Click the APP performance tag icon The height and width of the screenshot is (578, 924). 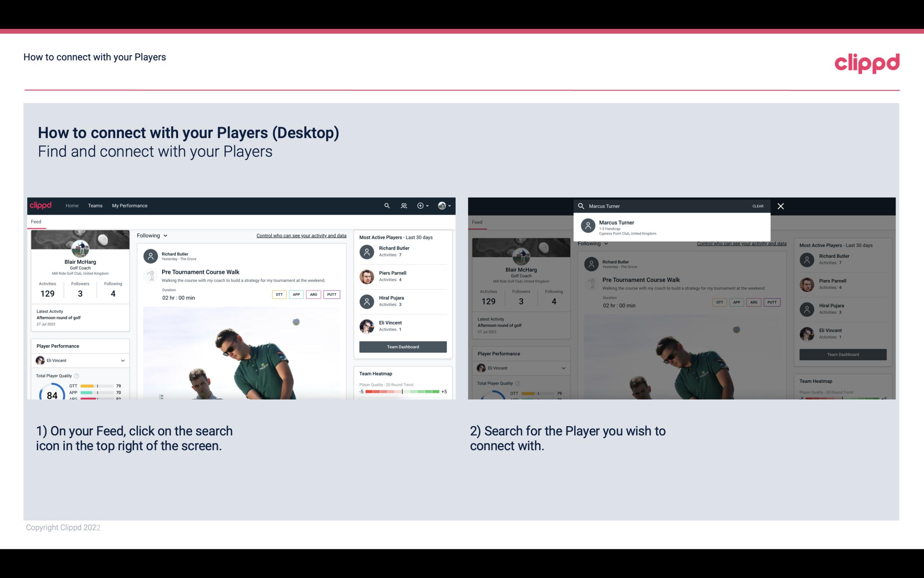(x=295, y=293)
